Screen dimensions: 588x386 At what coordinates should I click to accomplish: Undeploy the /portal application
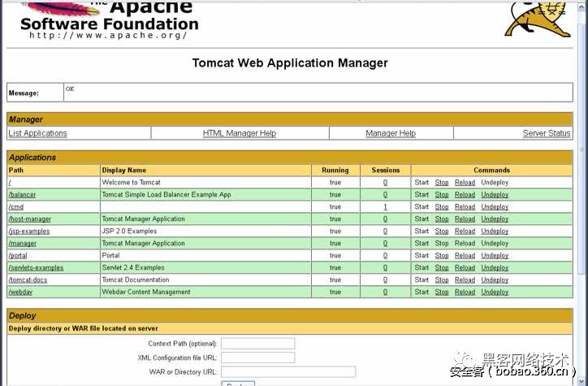(x=495, y=255)
